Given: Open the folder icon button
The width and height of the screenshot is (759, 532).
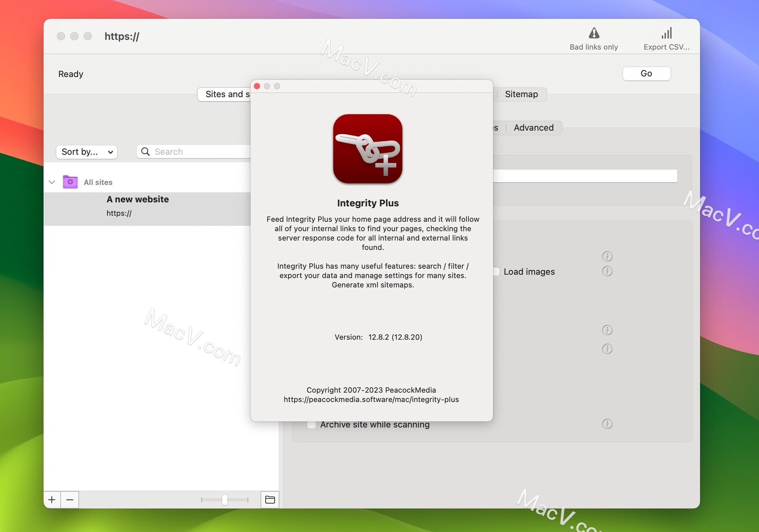Looking at the screenshot, I should 270,500.
